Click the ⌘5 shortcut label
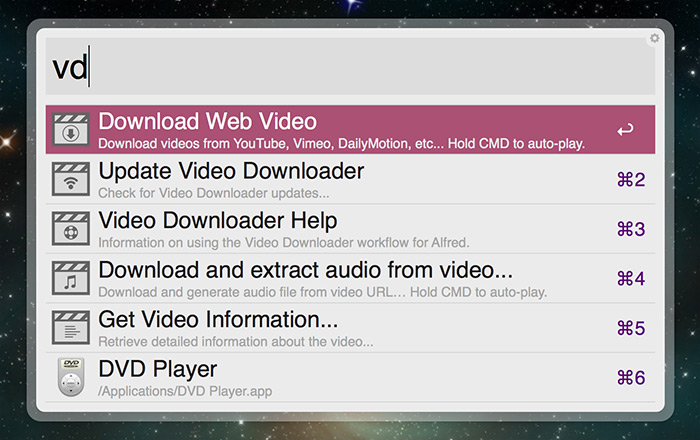Image resolution: width=700 pixels, height=440 pixels. click(630, 328)
